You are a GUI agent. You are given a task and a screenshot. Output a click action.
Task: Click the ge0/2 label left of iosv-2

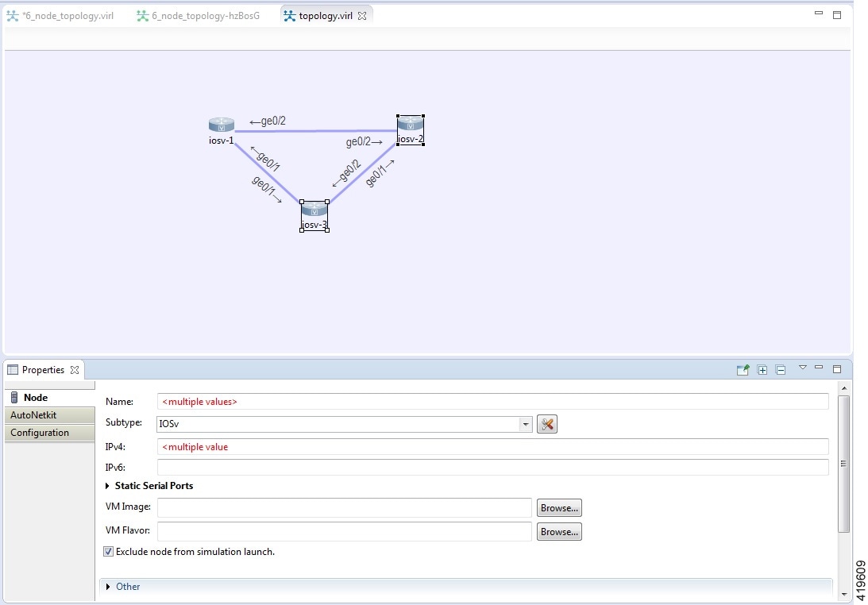pyautogui.click(x=365, y=142)
